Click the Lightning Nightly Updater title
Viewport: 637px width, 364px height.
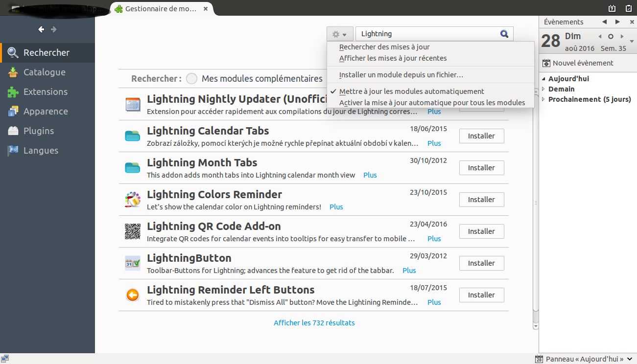pyautogui.click(x=237, y=99)
